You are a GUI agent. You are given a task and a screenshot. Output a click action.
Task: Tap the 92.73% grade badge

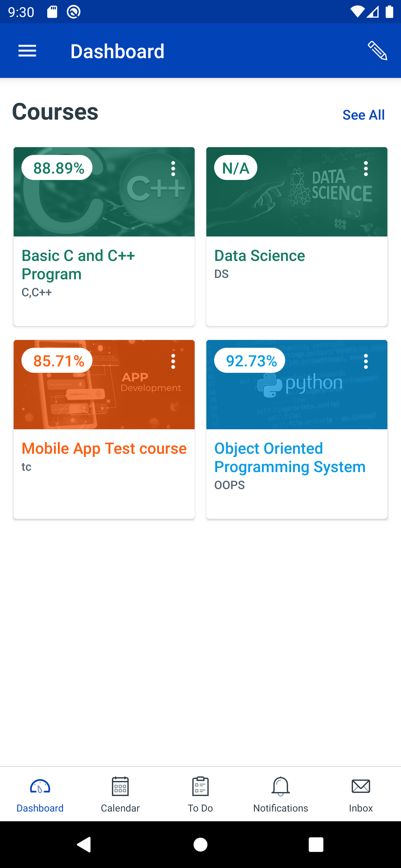point(250,361)
